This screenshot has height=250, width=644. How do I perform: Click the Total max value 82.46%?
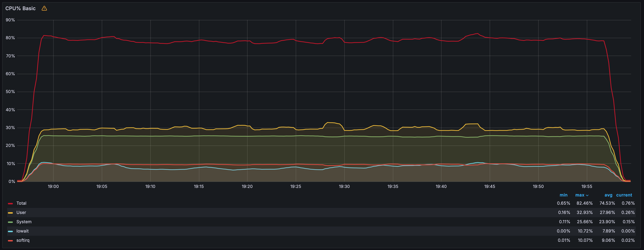click(x=585, y=203)
